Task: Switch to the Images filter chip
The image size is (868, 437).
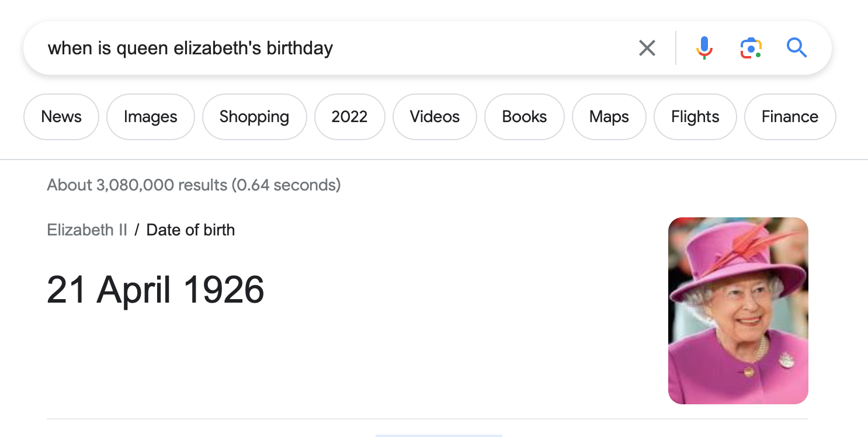Action: (x=151, y=117)
